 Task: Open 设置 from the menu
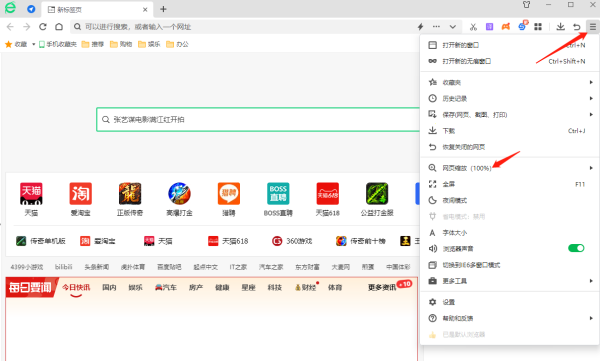click(x=509, y=302)
